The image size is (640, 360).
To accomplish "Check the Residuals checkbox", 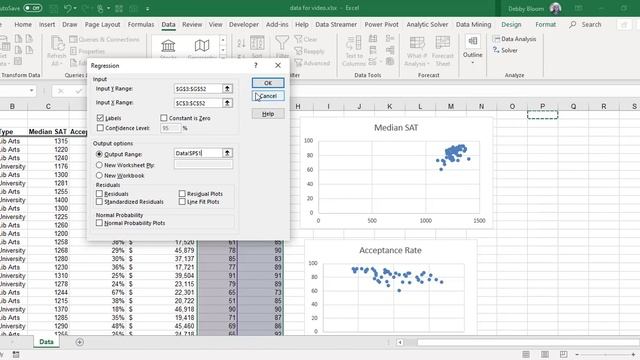I will pos(99,193).
